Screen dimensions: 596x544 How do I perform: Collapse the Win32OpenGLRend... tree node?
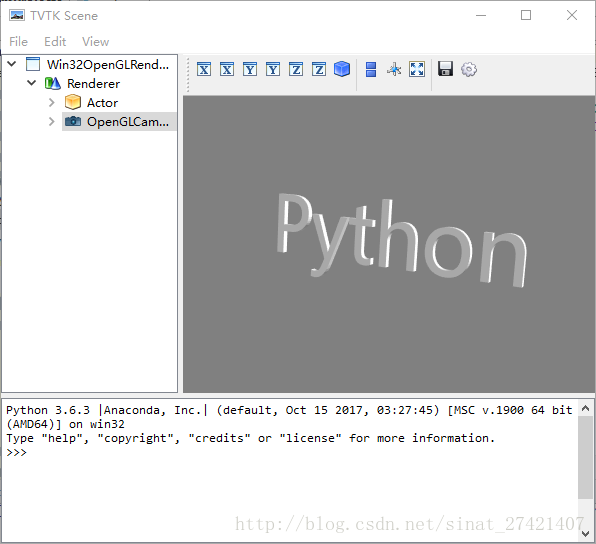(x=12, y=64)
